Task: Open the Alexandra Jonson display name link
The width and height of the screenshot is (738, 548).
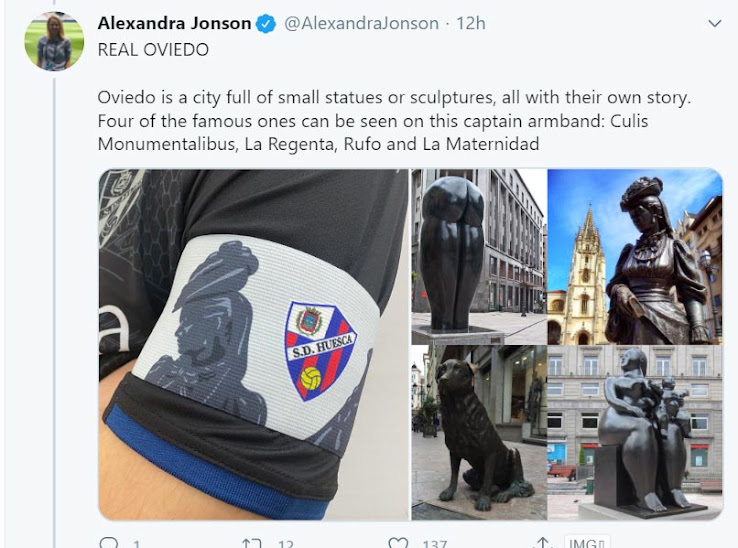Action: pyautogui.click(x=175, y=23)
